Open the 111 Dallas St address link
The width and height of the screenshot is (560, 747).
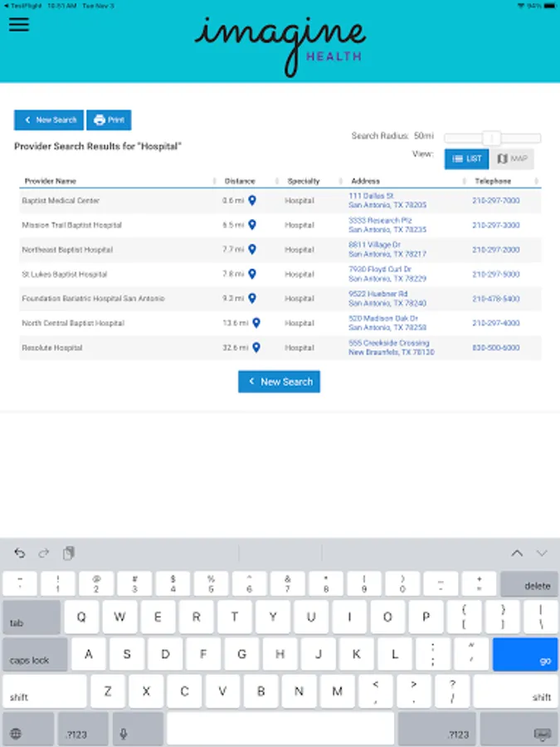[x=387, y=201]
